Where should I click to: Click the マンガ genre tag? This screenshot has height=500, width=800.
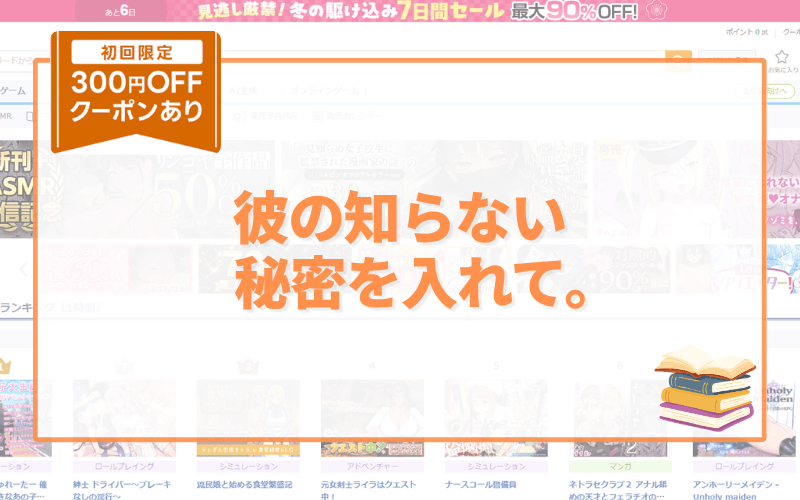620,466
